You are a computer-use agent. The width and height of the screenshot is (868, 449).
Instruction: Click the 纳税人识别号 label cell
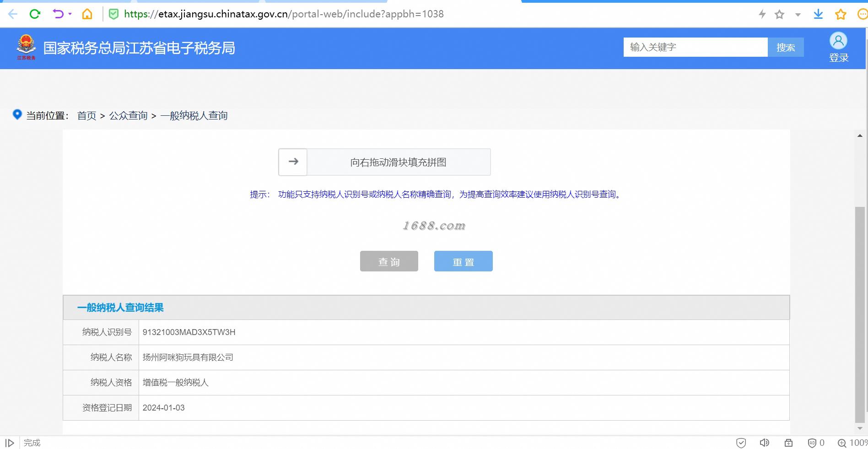click(x=101, y=332)
